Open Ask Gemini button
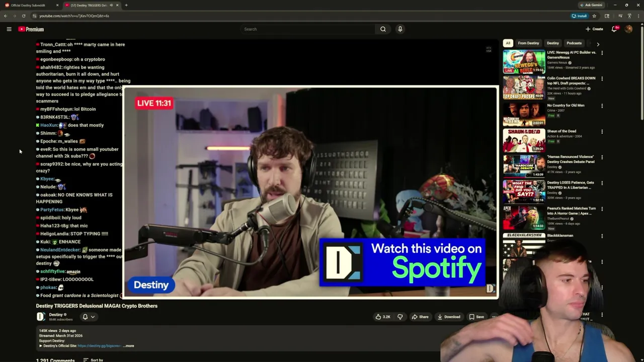 [591, 5]
